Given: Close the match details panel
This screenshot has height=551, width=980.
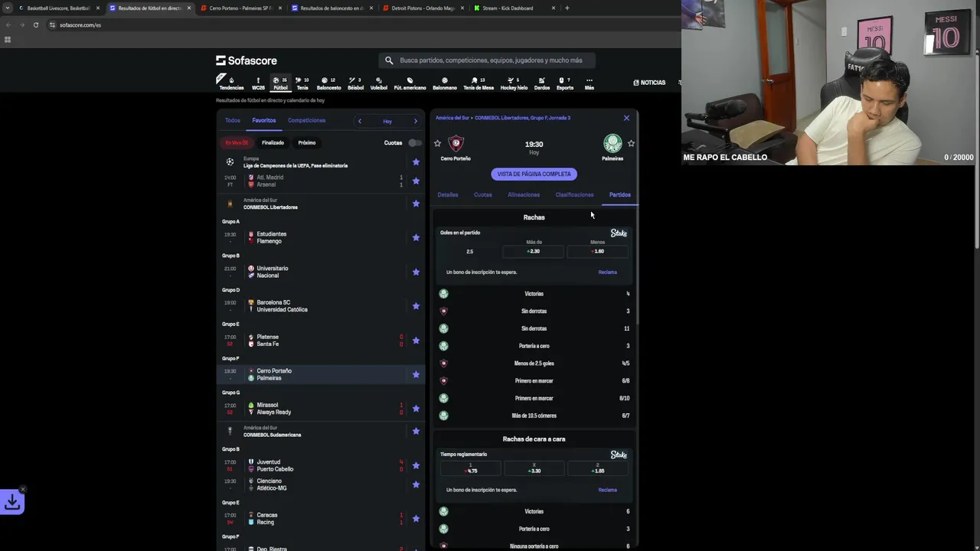Looking at the screenshot, I should click(626, 118).
